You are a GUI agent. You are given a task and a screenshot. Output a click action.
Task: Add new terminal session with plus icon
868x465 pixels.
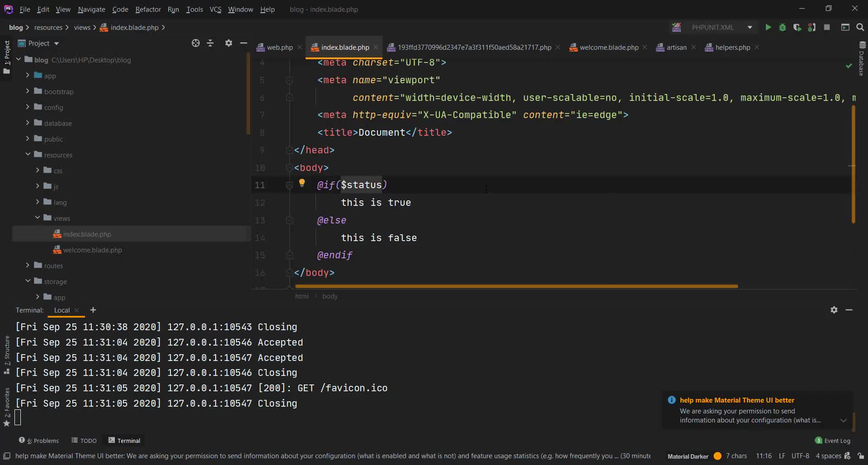pyautogui.click(x=93, y=310)
